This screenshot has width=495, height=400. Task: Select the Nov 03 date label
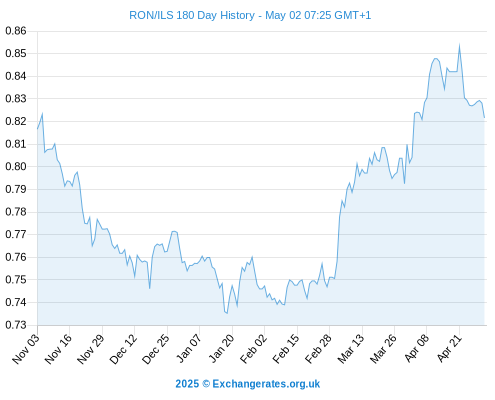[x=26, y=349]
